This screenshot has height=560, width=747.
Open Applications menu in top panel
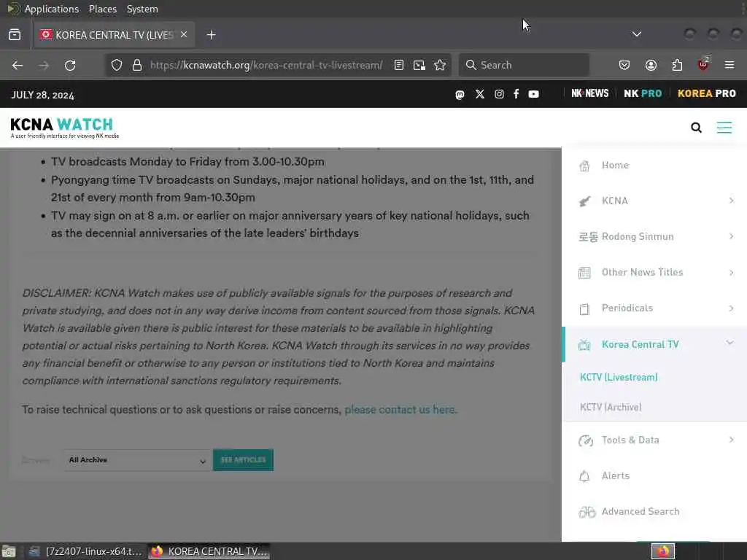(52, 9)
